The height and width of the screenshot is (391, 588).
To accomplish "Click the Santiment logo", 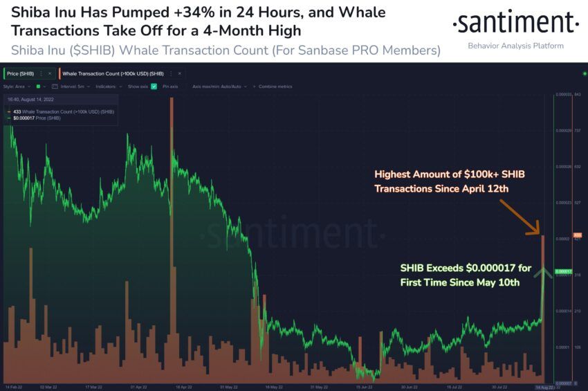I will coord(515,23).
